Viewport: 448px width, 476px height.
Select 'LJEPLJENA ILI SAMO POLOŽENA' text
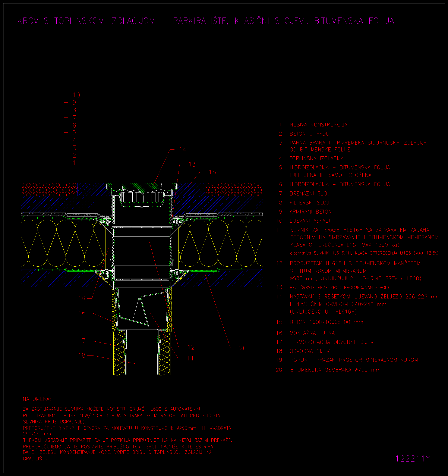(x=331, y=175)
